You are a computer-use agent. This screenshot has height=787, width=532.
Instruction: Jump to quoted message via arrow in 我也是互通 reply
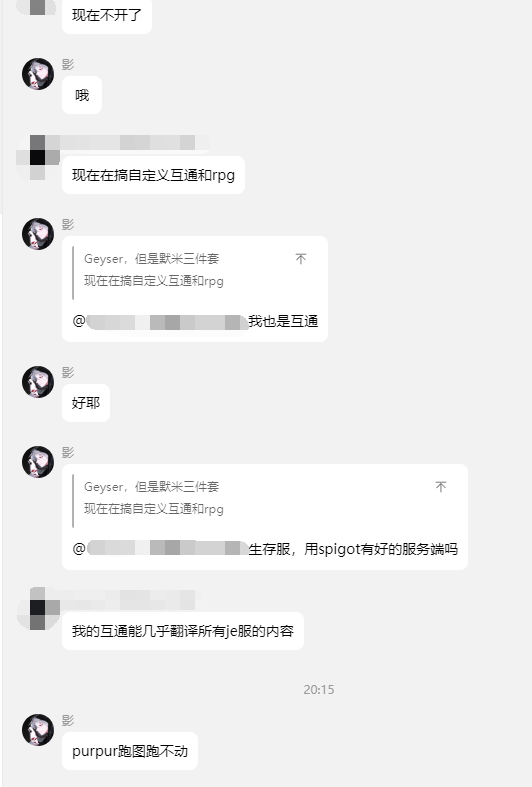tap(301, 258)
